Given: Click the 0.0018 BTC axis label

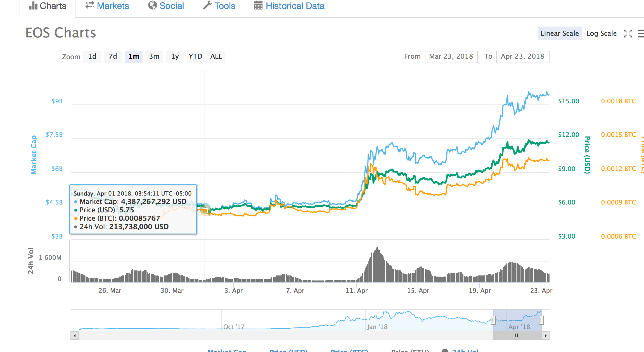Looking at the screenshot, I should click(619, 101).
